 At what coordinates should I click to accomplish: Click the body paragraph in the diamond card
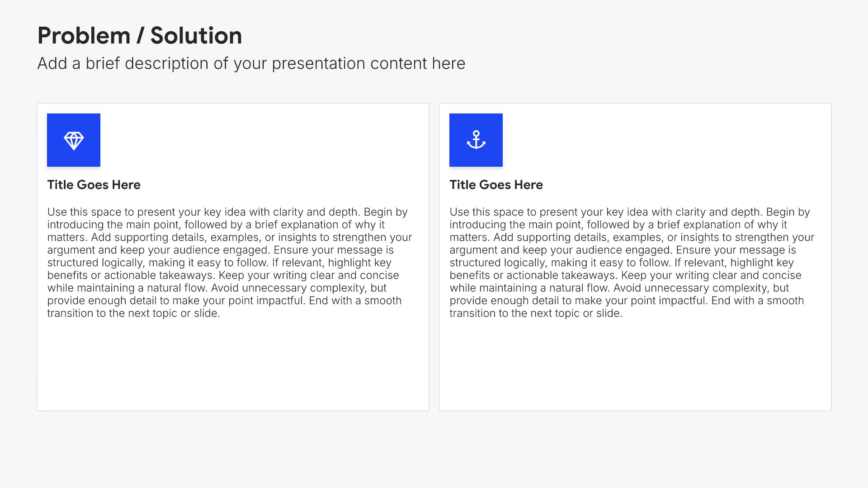[230, 263]
